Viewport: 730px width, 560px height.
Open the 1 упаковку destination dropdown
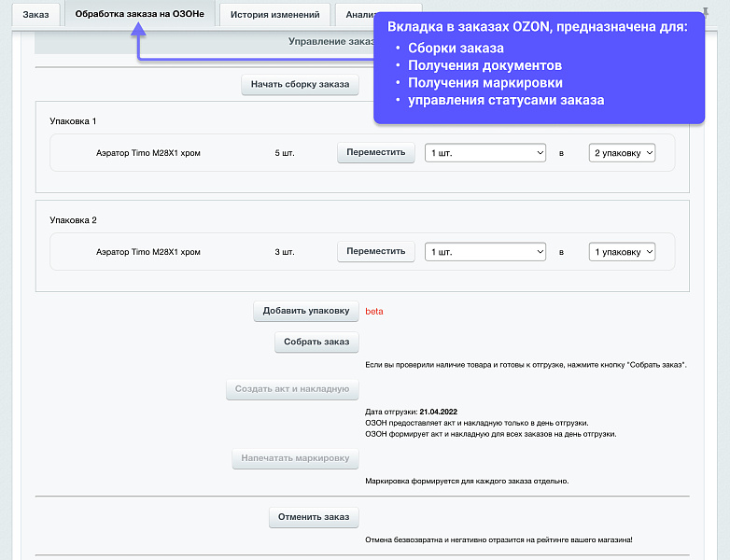[621, 252]
